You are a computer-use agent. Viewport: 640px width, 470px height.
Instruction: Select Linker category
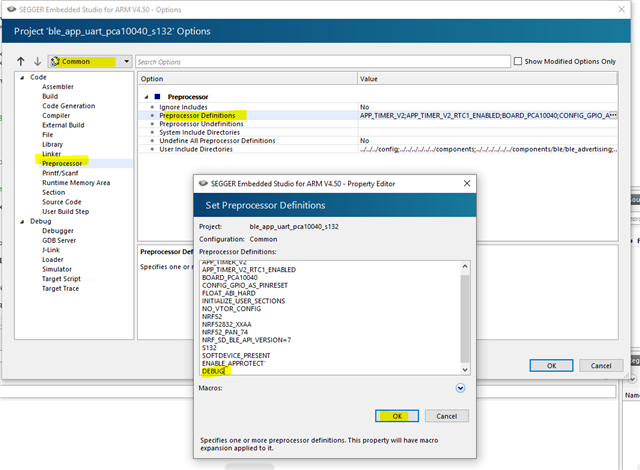coord(51,154)
